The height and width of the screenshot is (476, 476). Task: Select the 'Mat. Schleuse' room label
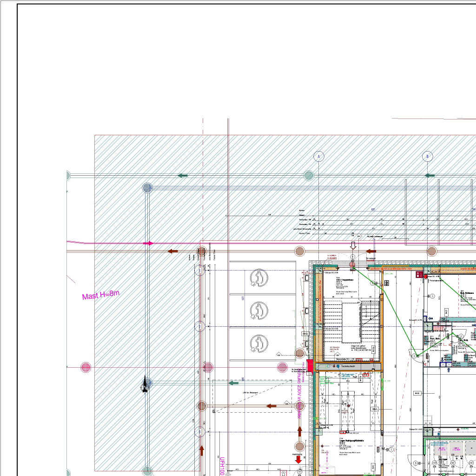pyautogui.click(x=467, y=293)
